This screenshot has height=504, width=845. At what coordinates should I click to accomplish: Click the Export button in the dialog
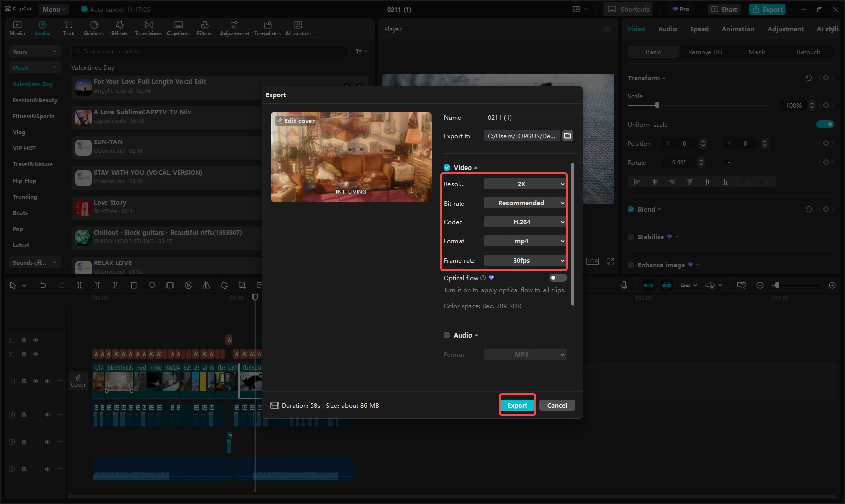pos(517,405)
